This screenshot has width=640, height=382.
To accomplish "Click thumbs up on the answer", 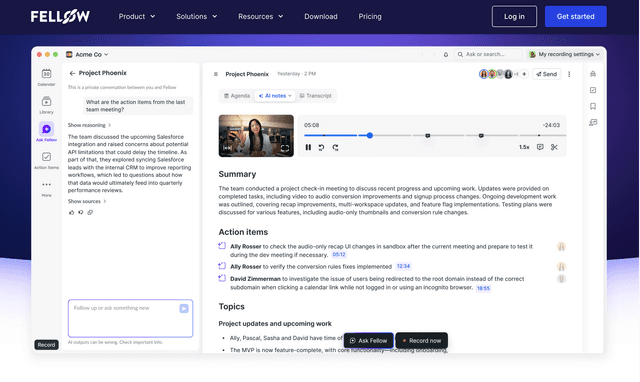I will [71, 212].
